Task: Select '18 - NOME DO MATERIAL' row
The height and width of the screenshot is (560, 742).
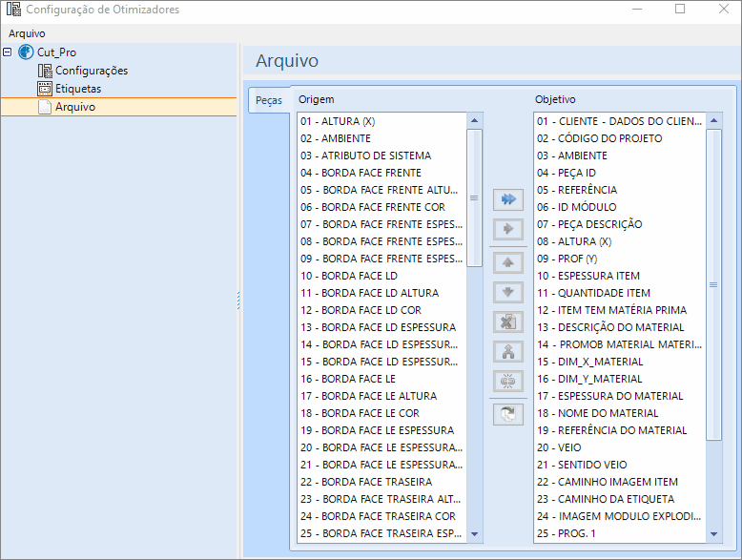Action: tap(620, 413)
